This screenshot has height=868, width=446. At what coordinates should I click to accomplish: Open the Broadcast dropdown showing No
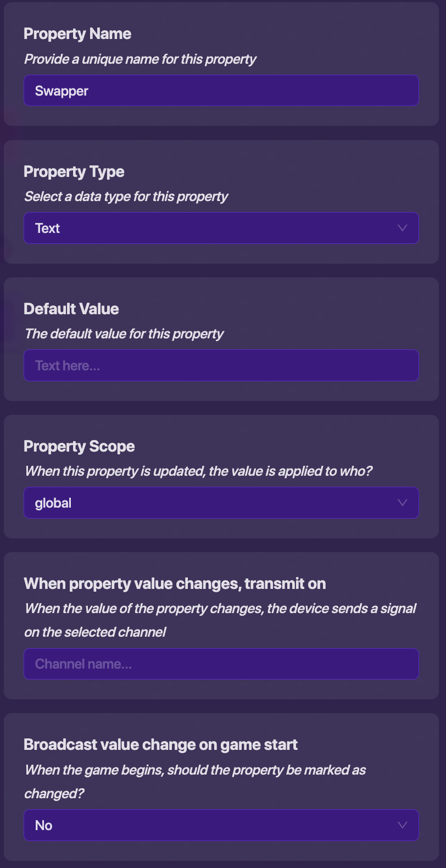coord(209,825)
